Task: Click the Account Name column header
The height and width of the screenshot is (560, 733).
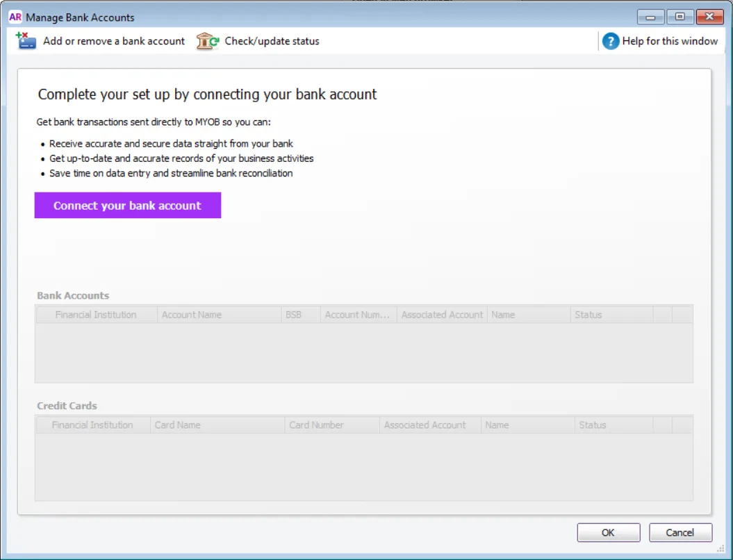Action: pos(192,314)
